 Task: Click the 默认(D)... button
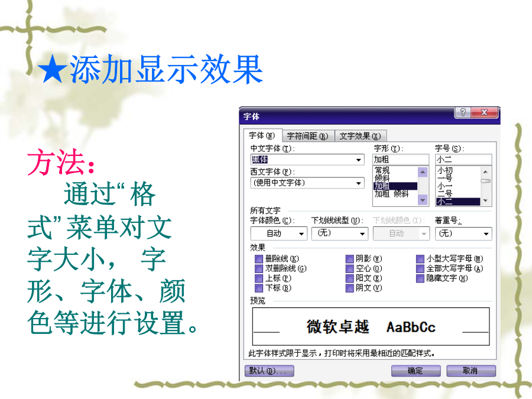coord(270,371)
